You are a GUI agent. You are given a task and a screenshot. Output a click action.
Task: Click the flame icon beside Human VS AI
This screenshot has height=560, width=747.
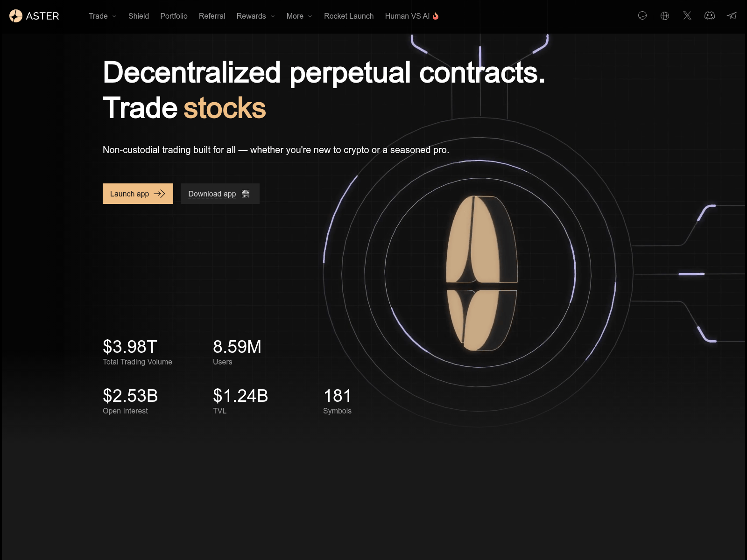pyautogui.click(x=436, y=16)
